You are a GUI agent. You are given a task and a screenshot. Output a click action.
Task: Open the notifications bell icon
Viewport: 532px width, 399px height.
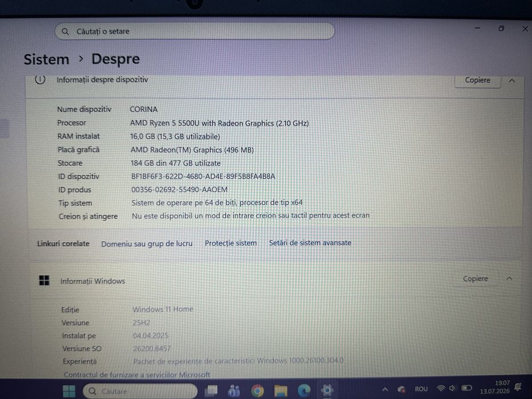518,386
